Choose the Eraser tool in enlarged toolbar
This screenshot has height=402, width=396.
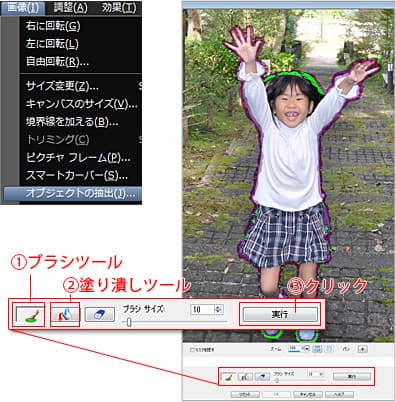pos(100,314)
